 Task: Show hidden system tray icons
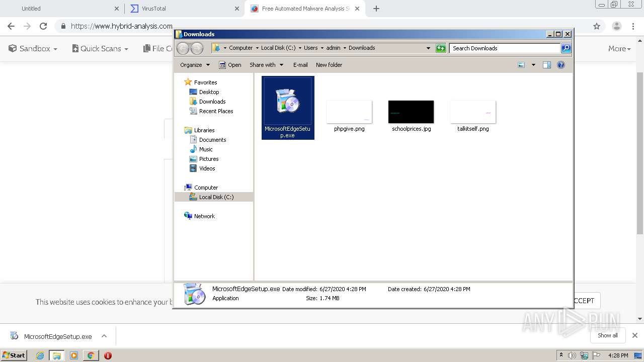561,355
